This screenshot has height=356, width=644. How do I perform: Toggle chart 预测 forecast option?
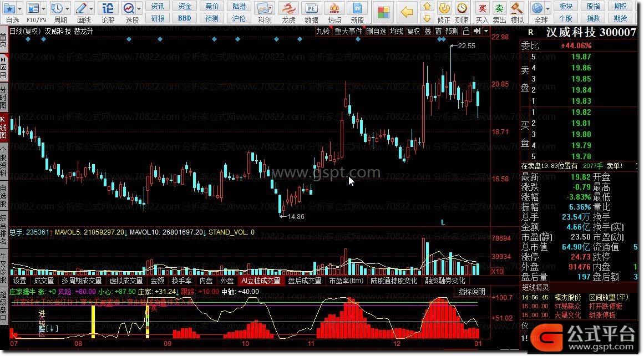(x=452, y=31)
